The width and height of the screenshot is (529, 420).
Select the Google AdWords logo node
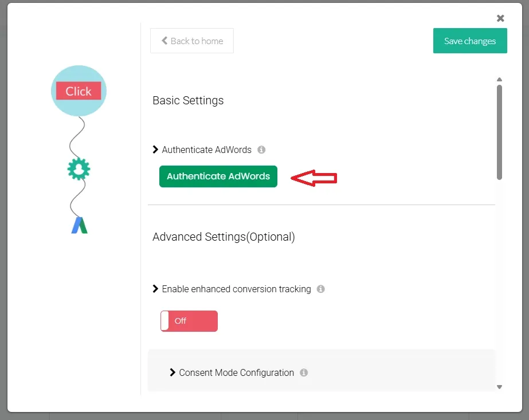(x=79, y=225)
